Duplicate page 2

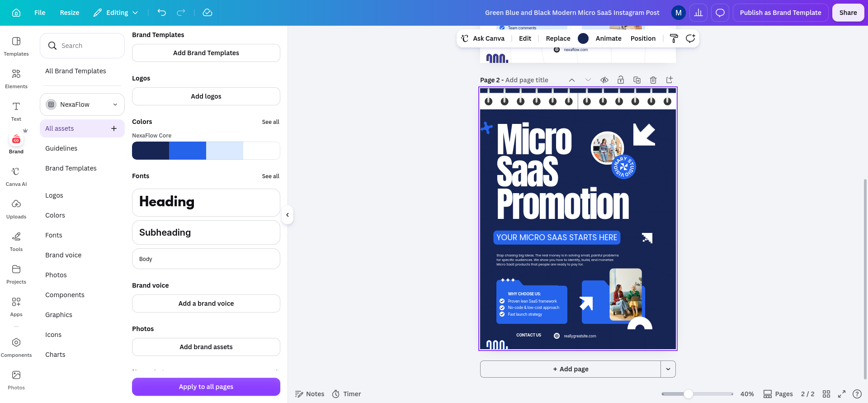click(x=637, y=80)
